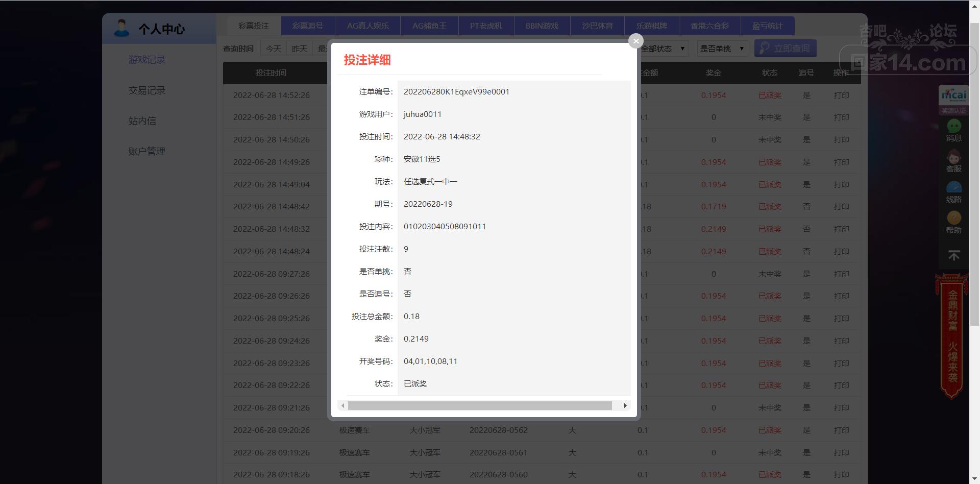Click 0.1719 prize in 14:48:42 row
The width and height of the screenshot is (980, 484).
714,207
